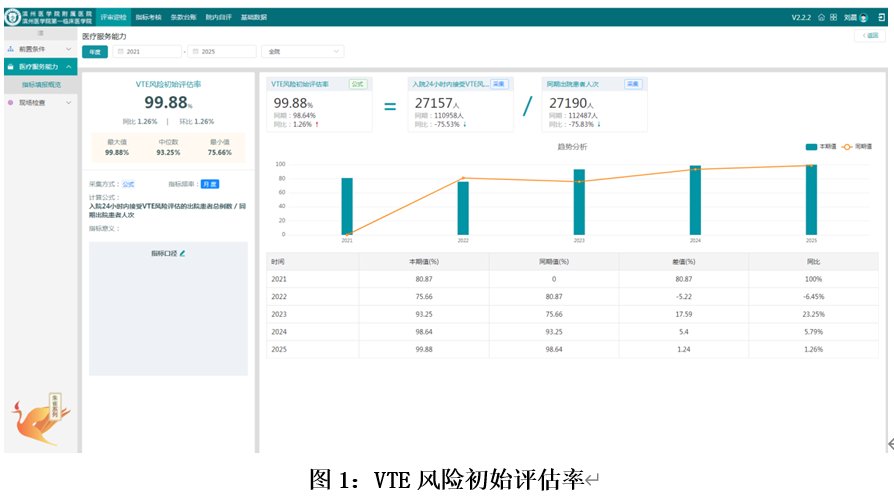The width and height of the screenshot is (894, 496).
Task: Expand the 现场检查 sidebar section
Action: (x=40, y=102)
